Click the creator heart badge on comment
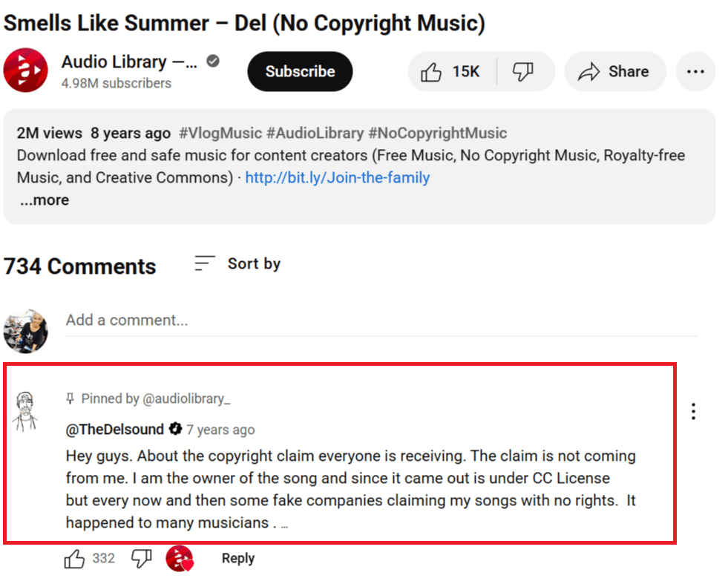 179,559
